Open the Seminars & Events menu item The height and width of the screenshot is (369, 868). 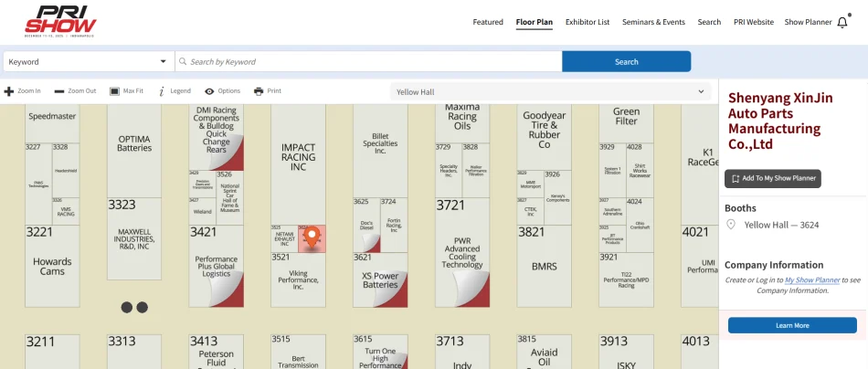[x=653, y=22]
